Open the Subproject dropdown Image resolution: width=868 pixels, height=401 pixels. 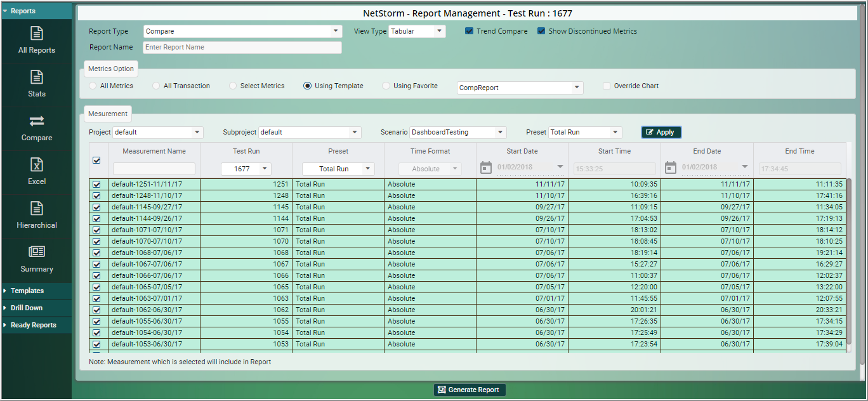(x=310, y=132)
